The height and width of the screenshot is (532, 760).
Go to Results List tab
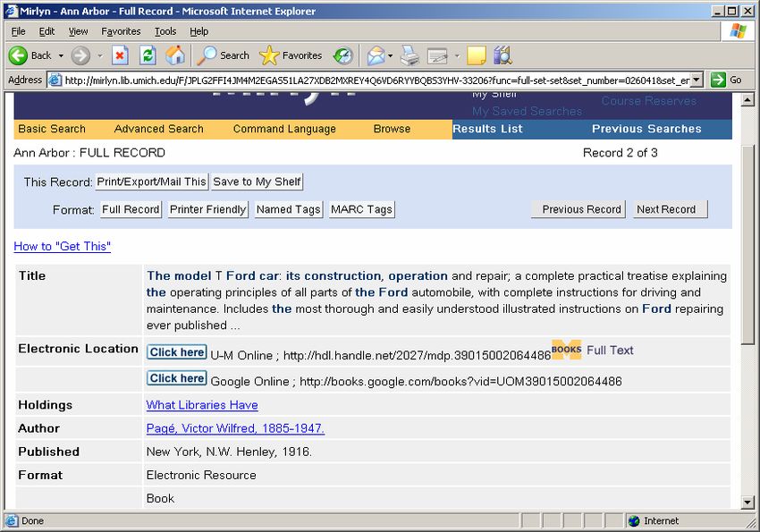pos(487,129)
